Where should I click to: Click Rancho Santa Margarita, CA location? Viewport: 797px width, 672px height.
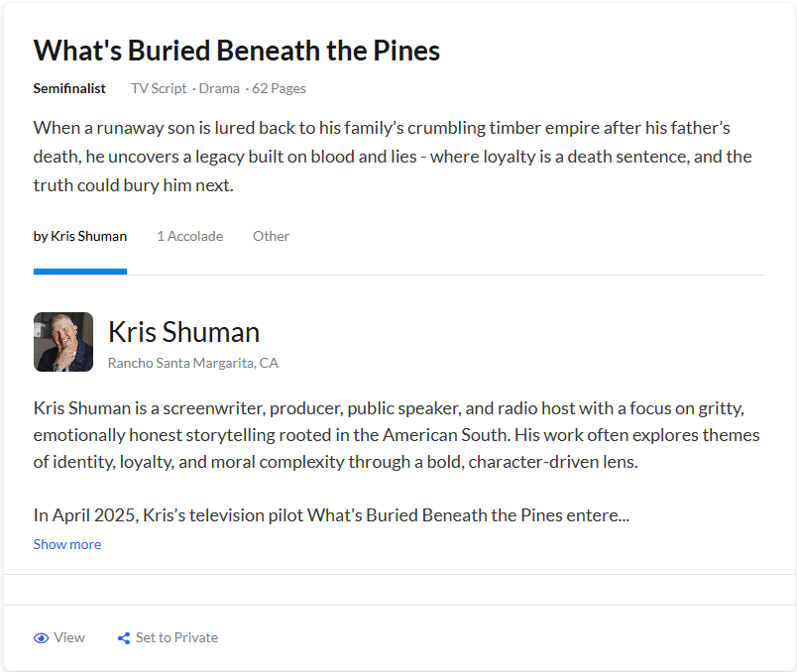(x=193, y=363)
